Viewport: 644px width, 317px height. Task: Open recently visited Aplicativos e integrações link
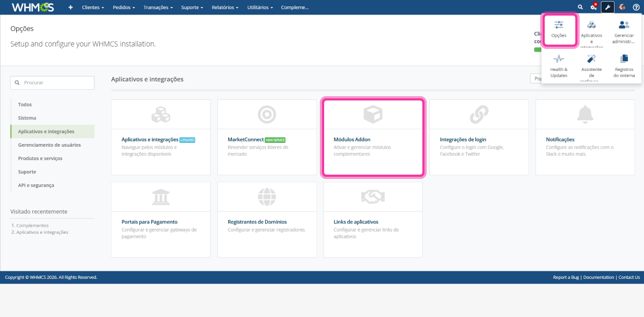pos(42,232)
